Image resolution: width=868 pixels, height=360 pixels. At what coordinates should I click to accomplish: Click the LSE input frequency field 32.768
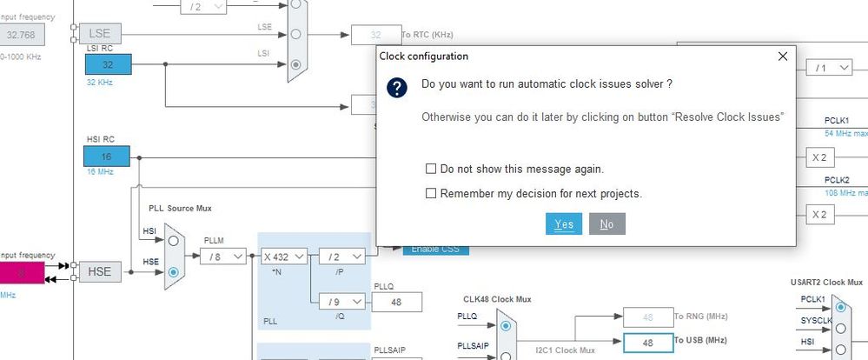click(22, 35)
